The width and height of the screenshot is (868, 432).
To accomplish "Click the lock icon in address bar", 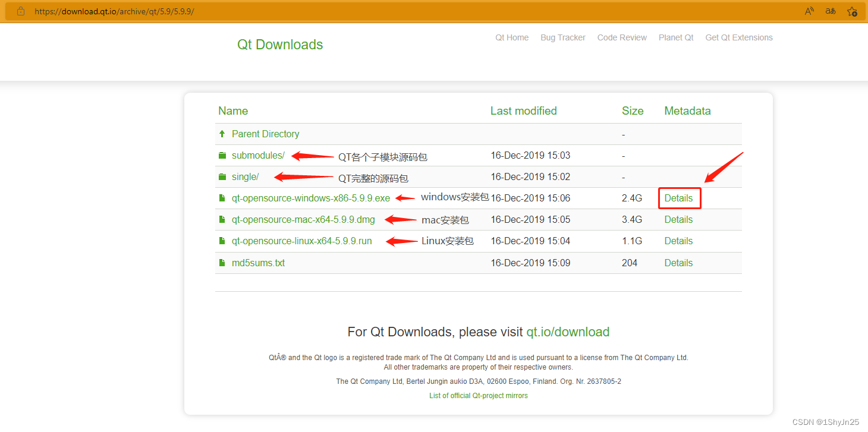I will pyautogui.click(x=21, y=11).
